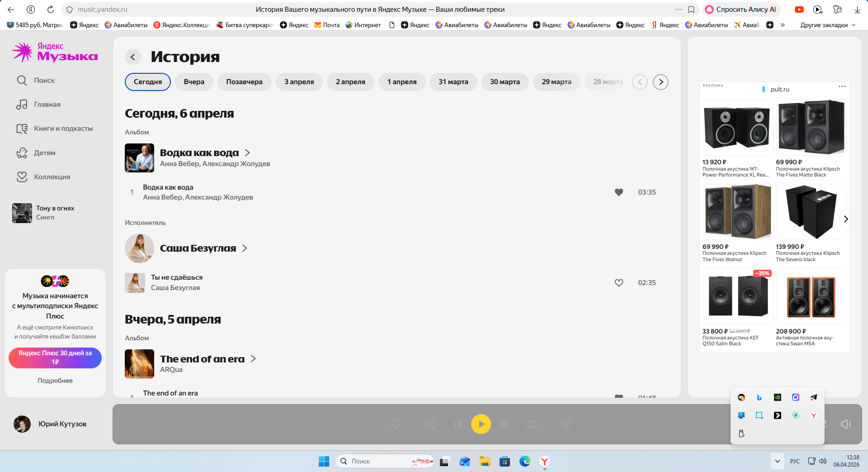Viewport: 868px width, 472px height.
Task: Toggle repeat in the player bar
Action: click(531, 424)
